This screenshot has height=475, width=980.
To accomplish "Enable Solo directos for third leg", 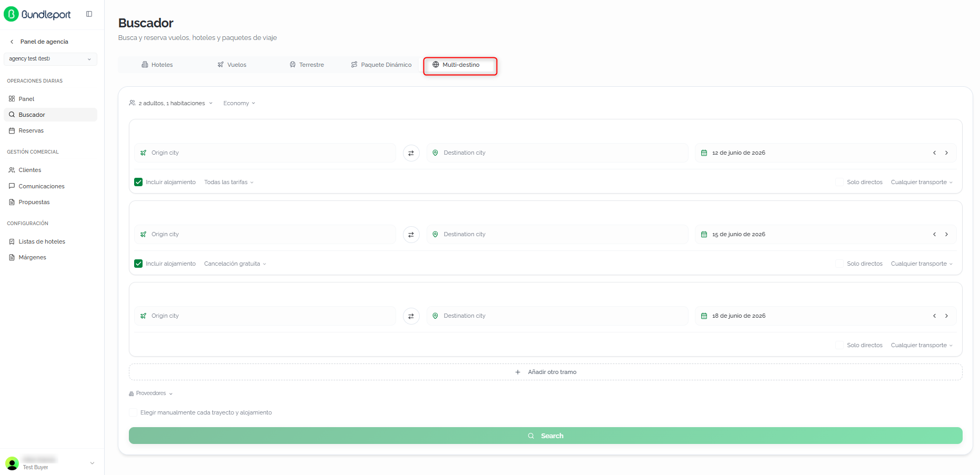I will pyautogui.click(x=840, y=345).
